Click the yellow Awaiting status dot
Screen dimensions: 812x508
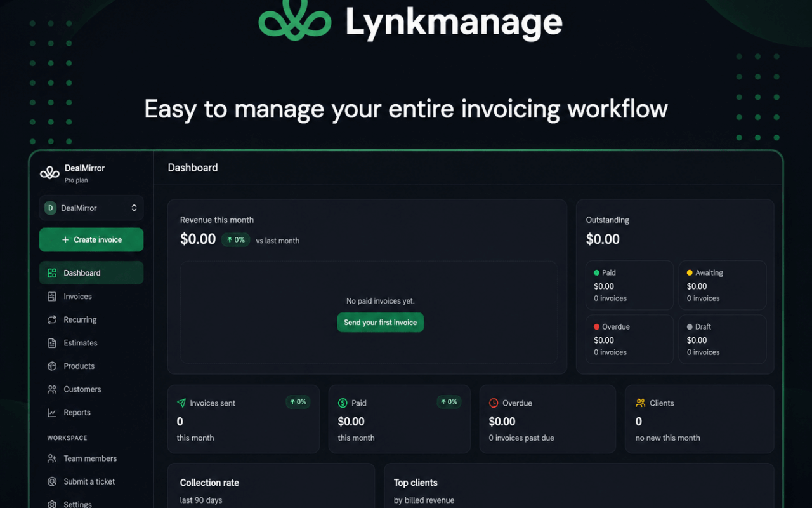(x=690, y=273)
